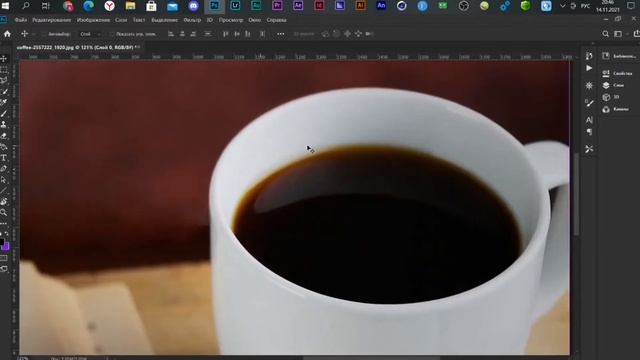Select the Horizontal Type tool

(x=4, y=158)
